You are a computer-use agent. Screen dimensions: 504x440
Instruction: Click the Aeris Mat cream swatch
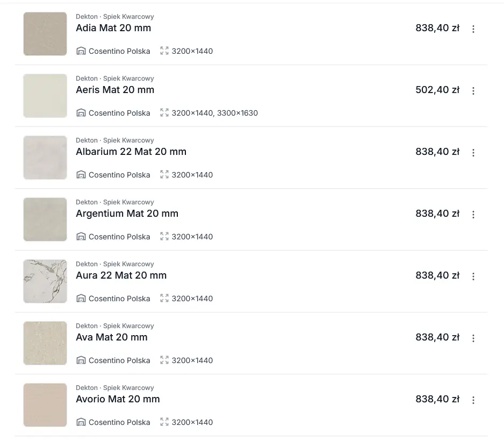pos(45,96)
